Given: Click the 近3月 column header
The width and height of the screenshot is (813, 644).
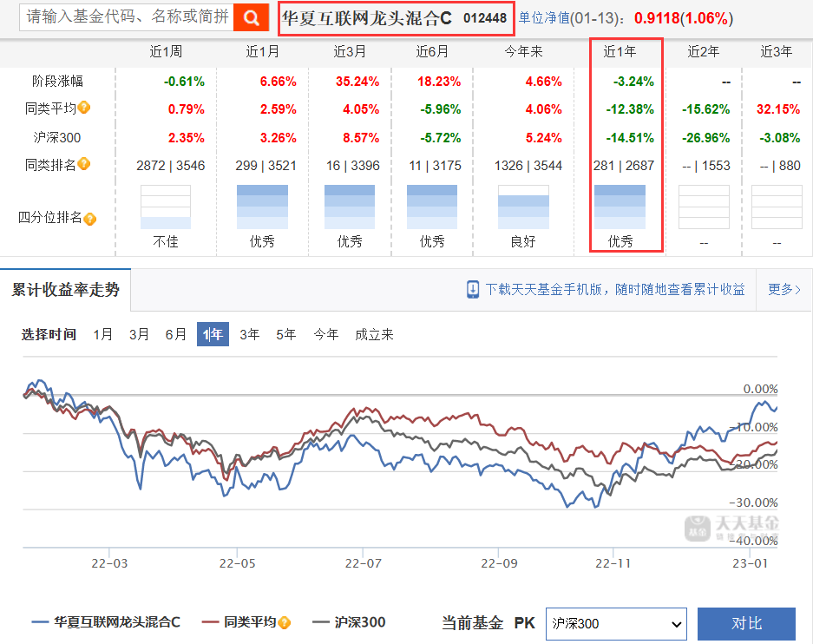Looking at the screenshot, I should click(350, 51).
